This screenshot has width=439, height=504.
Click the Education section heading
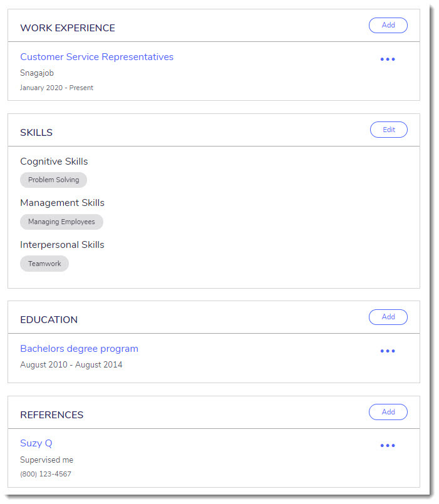pos(49,320)
